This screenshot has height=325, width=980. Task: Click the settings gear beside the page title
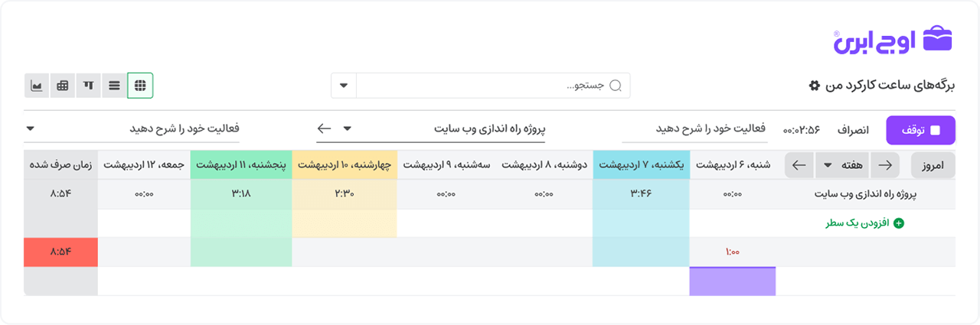coord(814,86)
